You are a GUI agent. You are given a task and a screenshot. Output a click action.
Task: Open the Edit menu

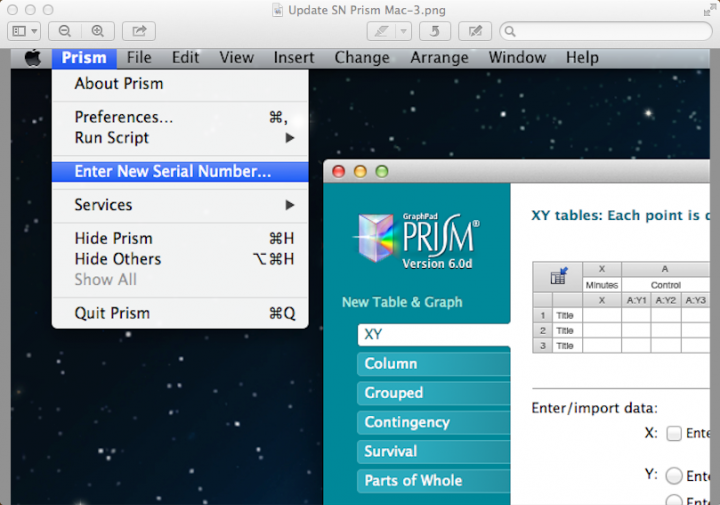pos(186,58)
